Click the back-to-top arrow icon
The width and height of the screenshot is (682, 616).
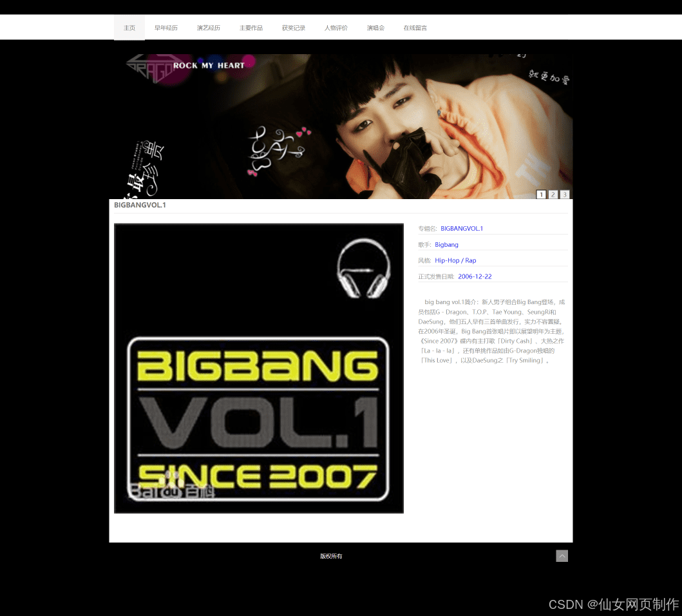click(x=562, y=556)
